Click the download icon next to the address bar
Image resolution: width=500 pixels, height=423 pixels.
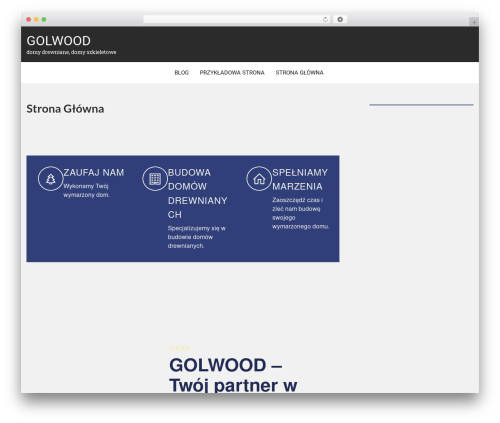point(340,19)
